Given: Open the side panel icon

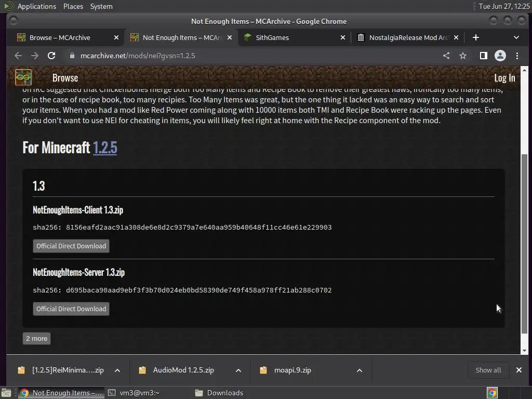Looking at the screenshot, I should (484, 56).
